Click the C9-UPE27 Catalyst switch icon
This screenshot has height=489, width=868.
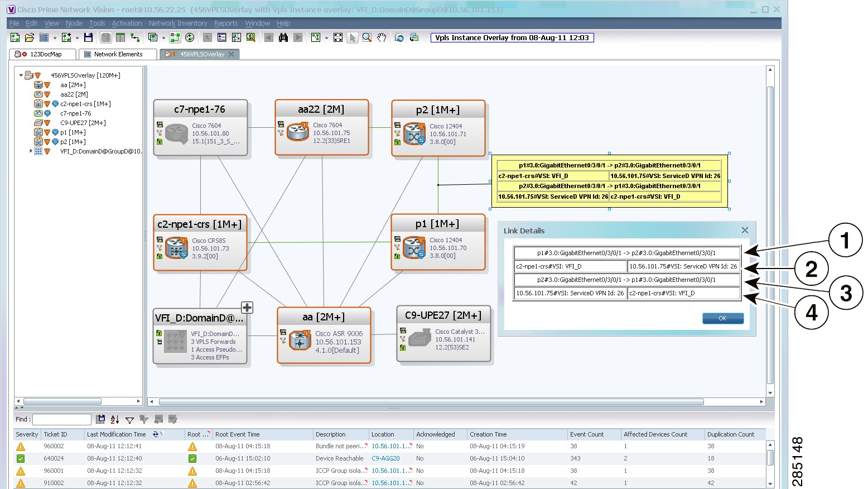(x=419, y=338)
